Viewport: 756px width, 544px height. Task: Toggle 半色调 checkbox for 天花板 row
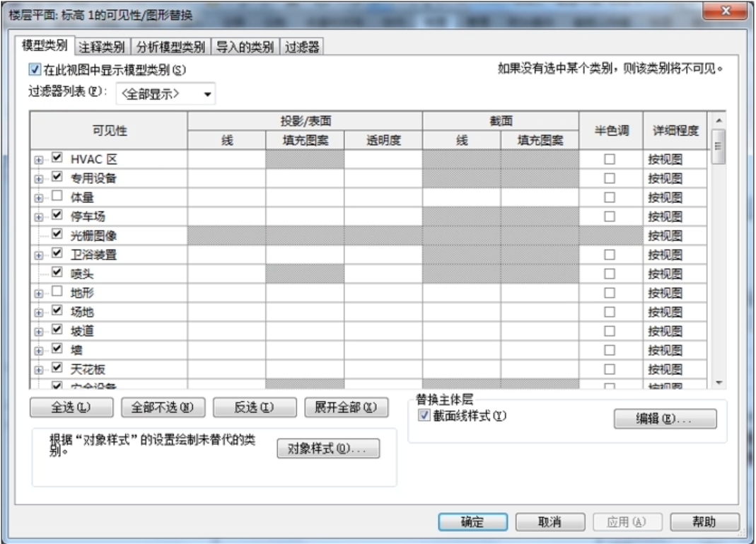[609, 369]
